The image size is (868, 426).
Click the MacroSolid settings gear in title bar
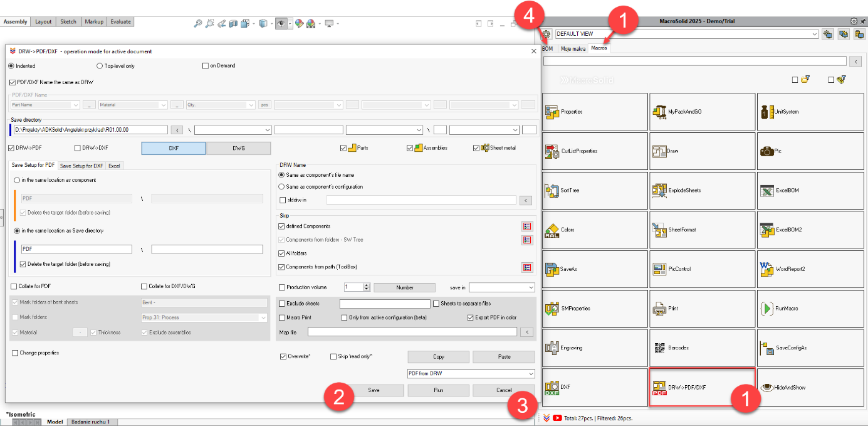point(854,21)
